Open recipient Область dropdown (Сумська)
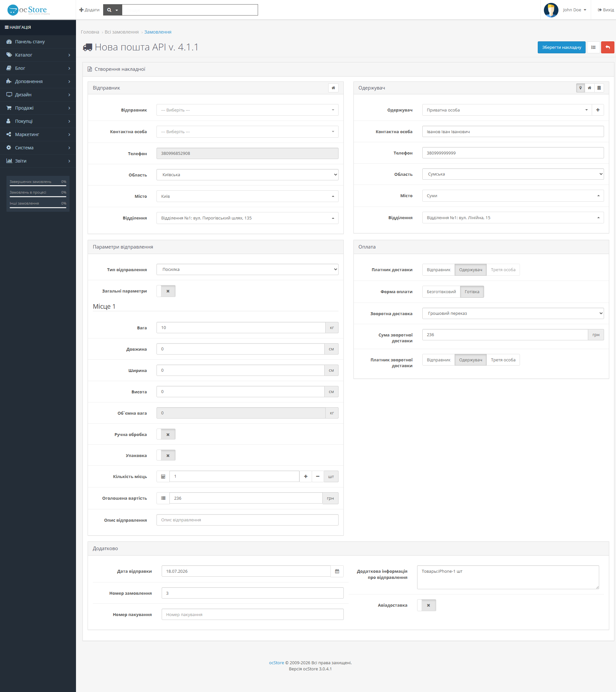This screenshot has width=616, height=692. click(x=513, y=174)
